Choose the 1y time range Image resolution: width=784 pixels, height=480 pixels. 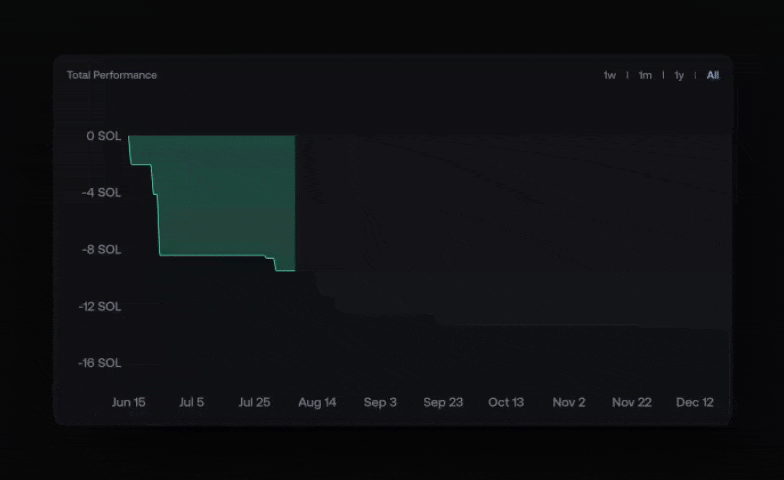[x=679, y=76]
